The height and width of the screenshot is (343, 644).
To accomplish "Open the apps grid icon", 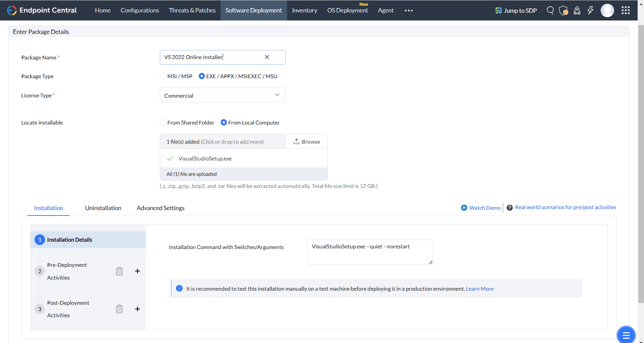I will 625,10.
